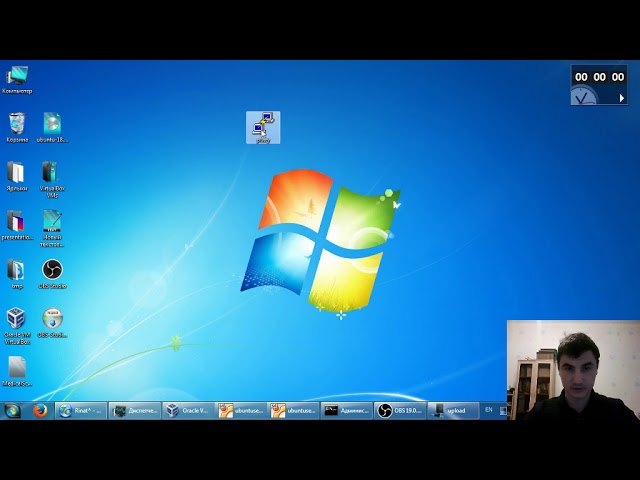Select the PuTTY desktop icon
Image resolution: width=640 pixels, height=480 pixels.
coord(263,127)
